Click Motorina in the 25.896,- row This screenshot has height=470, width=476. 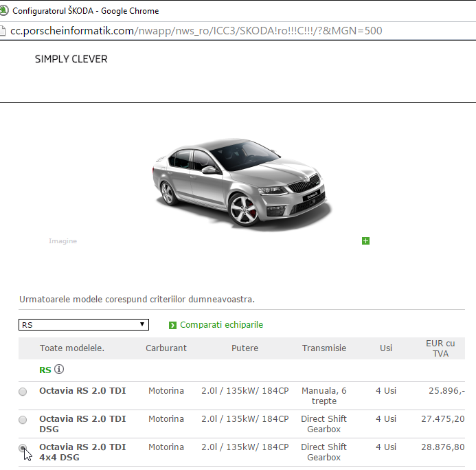pos(166,390)
